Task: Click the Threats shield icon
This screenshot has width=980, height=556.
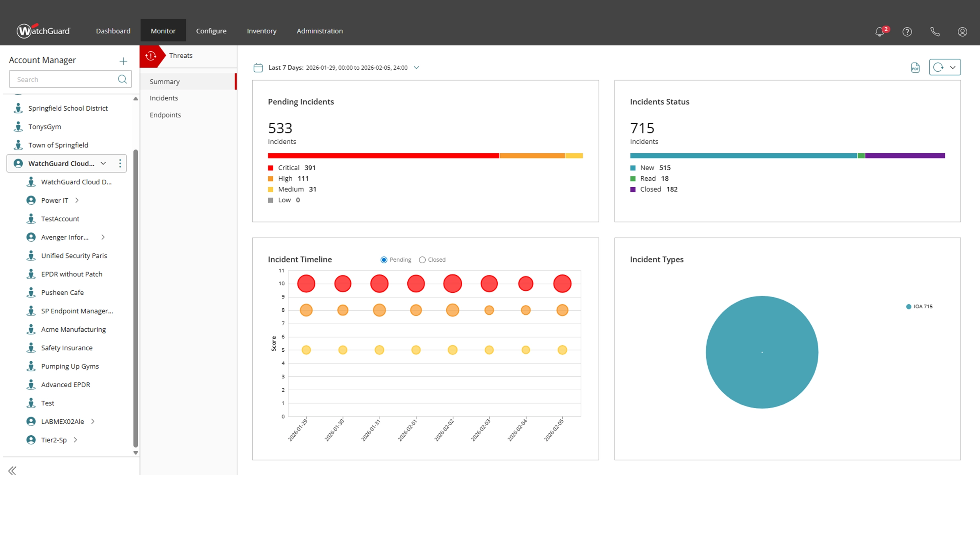Action: [151, 56]
